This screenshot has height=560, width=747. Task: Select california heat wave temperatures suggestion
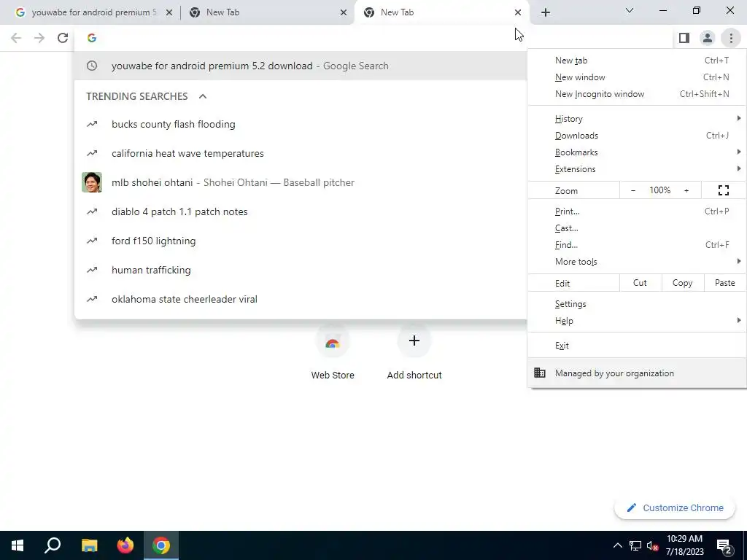301,153
